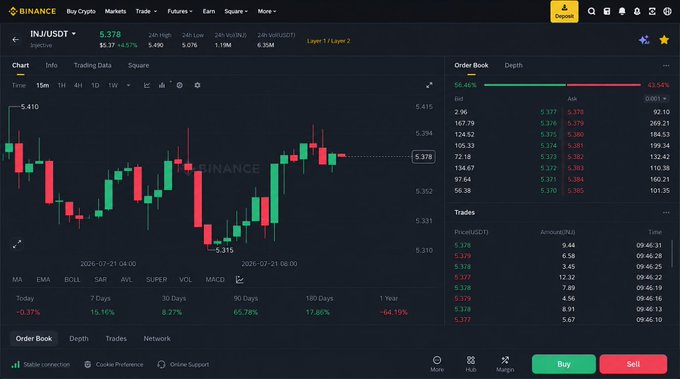Click the circular info icon in chart toolbar
Image resolution: width=680 pixels, height=379 pixels.
pyautogui.click(x=180, y=85)
